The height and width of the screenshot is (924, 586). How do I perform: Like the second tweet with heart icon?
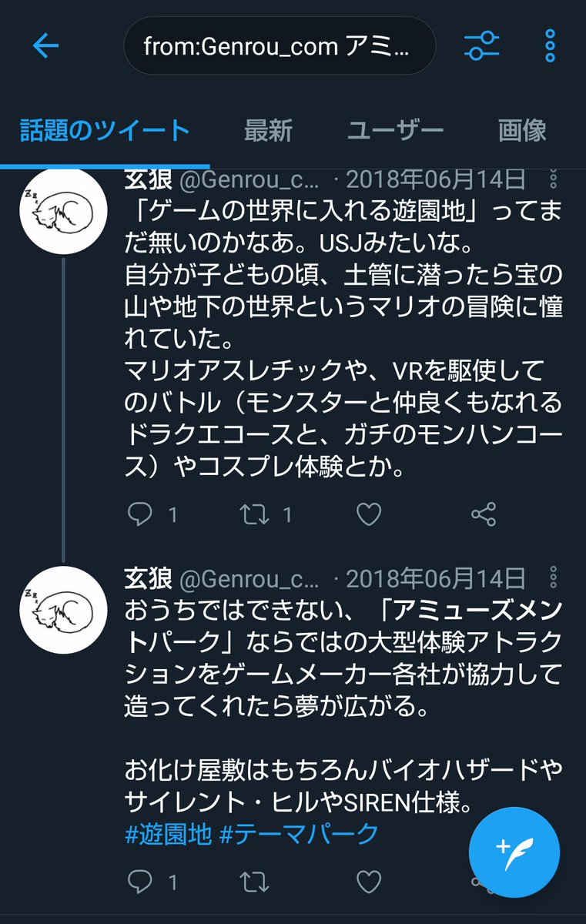click(x=369, y=880)
